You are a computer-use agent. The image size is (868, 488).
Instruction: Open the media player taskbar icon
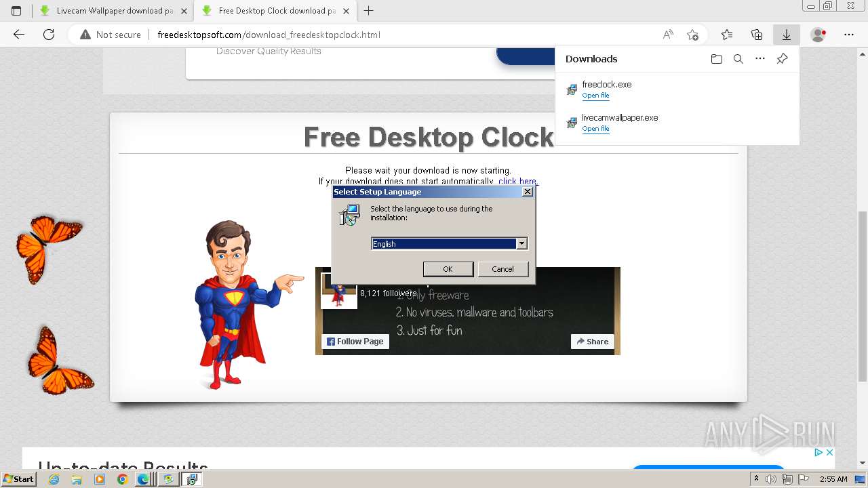click(x=100, y=479)
